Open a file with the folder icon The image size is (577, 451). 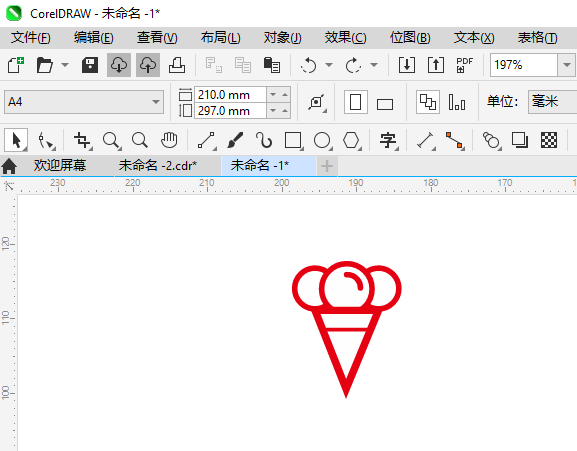click(45, 65)
